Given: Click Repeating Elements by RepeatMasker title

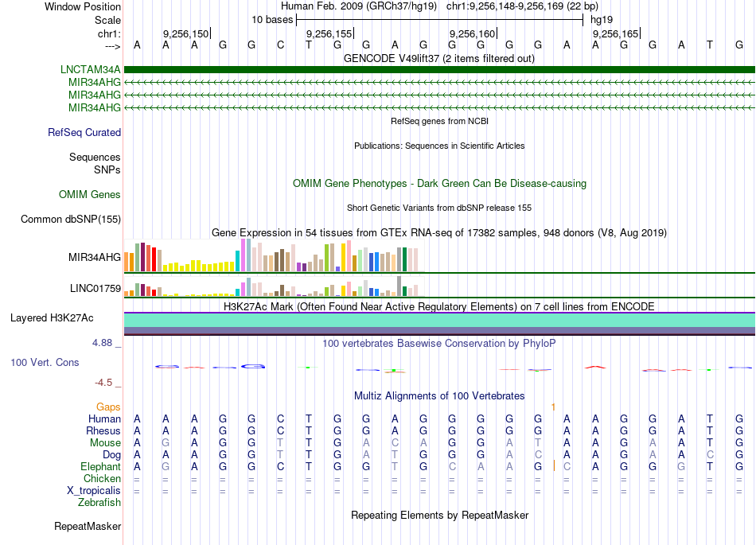Looking at the screenshot, I should [439, 515].
